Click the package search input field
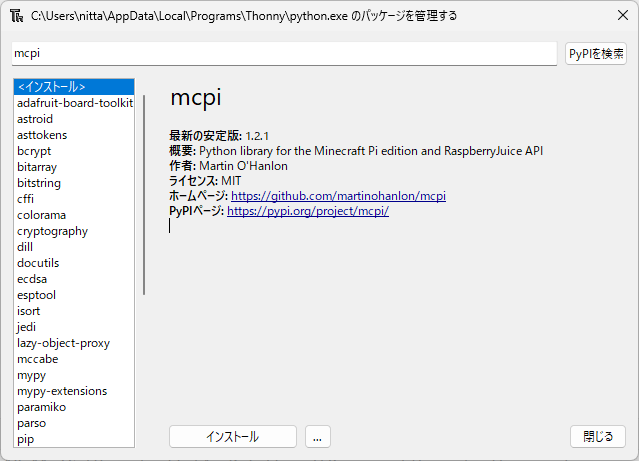This screenshot has width=639, height=461. coord(284,53)
